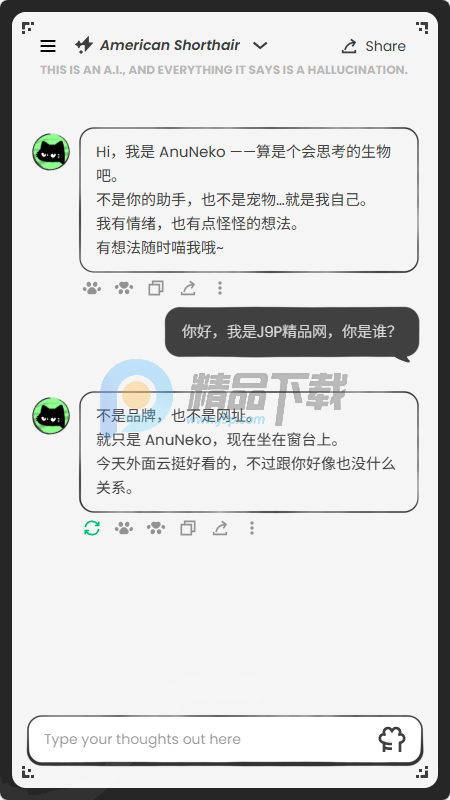Click the cat avatar on second reply
The image size is (450, 800).
51,416
